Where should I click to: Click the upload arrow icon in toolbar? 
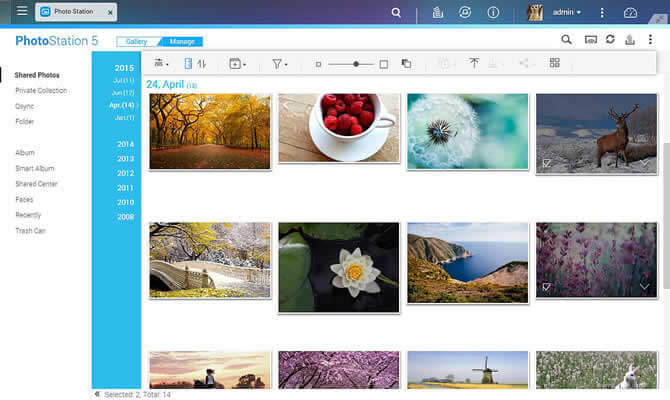[474, 63]
